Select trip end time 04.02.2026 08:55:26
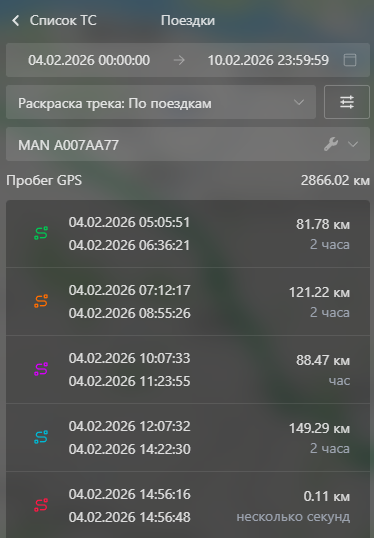This screenshot has height=538, width=374. click(x=129, y=313)
